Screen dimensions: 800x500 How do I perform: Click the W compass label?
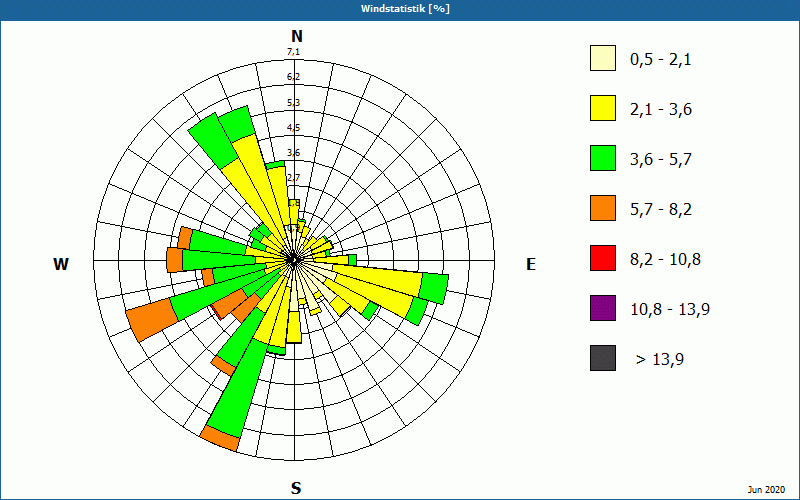coord(61,264)
